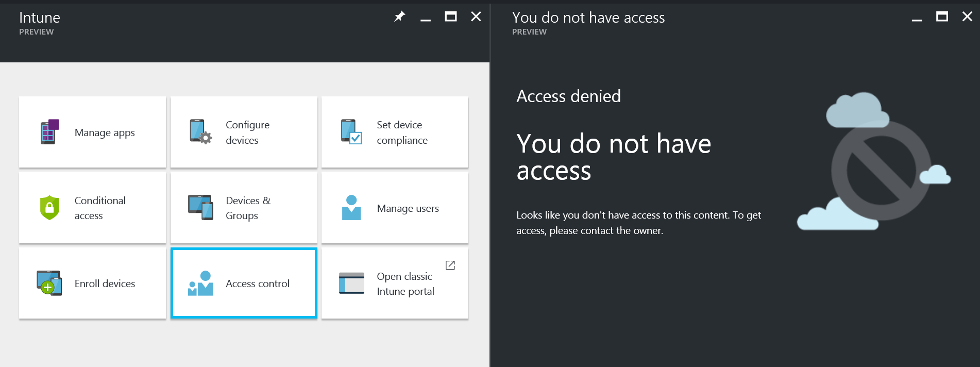Maximize the Intune blade

click(450, 17)
